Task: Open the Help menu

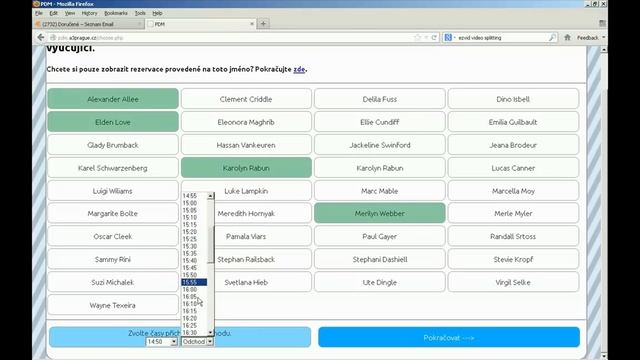Action: 158,13
